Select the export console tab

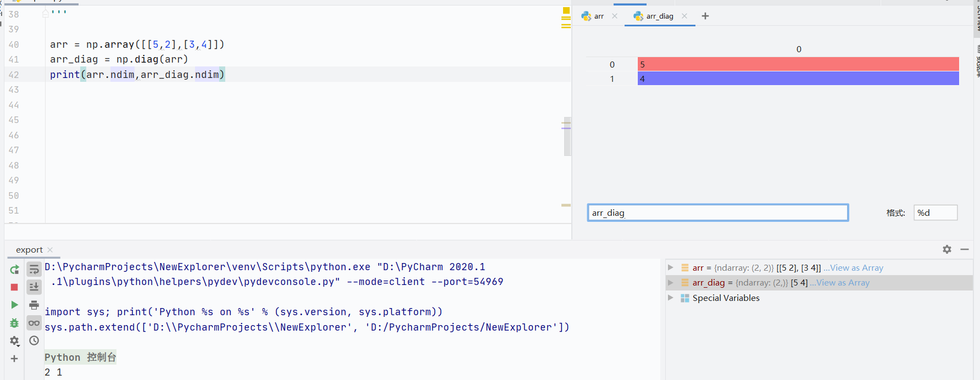[x=29, y=250]
